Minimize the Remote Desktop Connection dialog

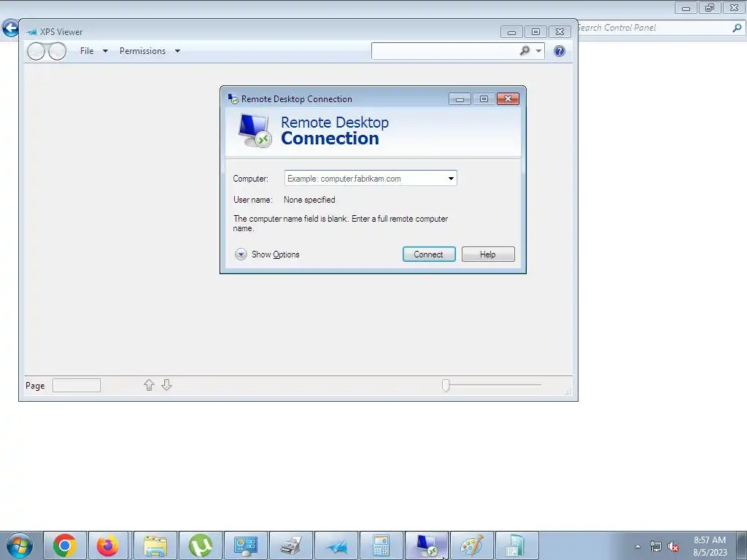460,98
